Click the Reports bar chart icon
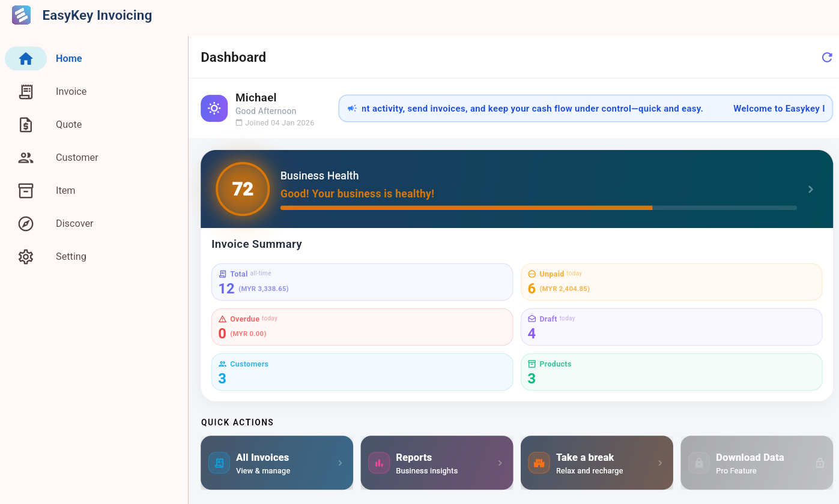The width and height of the screenshot is (839, 504). point(379,463)
